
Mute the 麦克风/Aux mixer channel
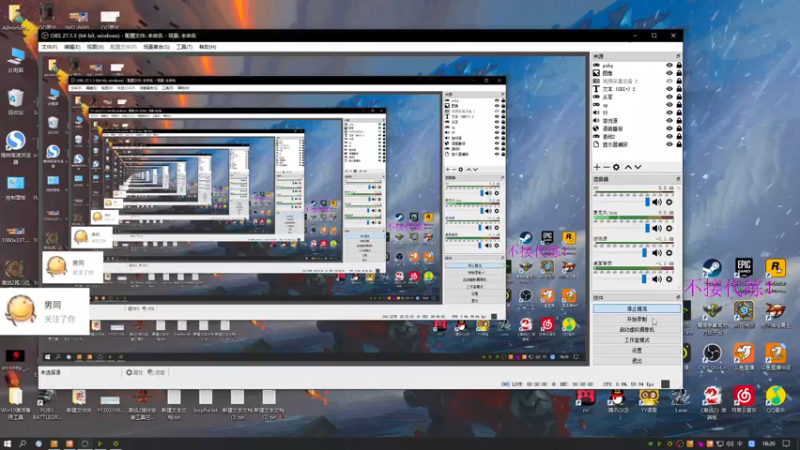(x=657, y=228)
